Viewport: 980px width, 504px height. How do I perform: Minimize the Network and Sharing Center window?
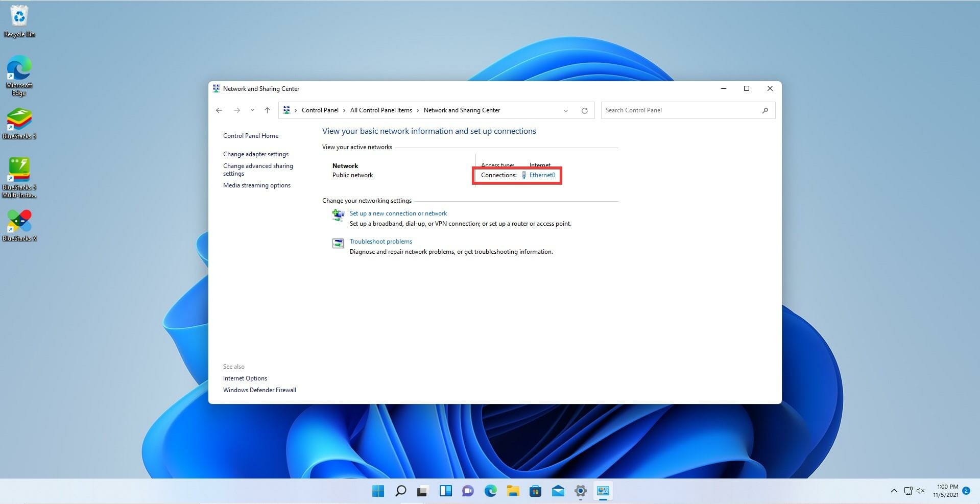(724, 89)
